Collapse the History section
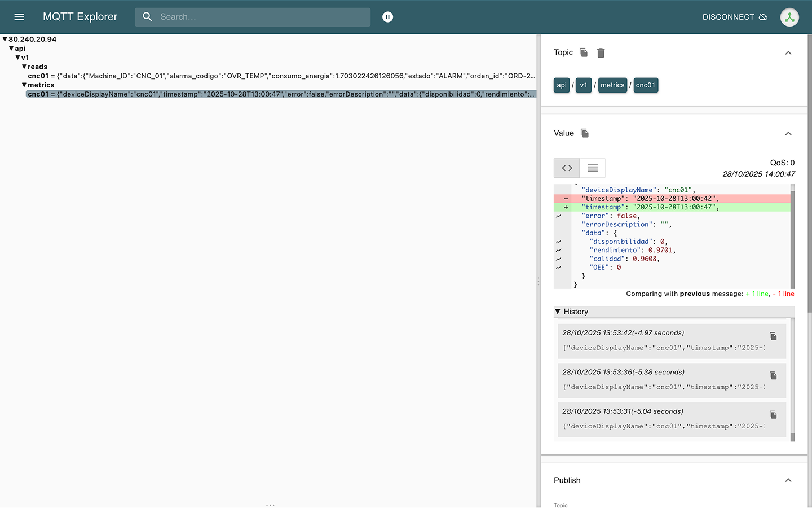This screenshot has width=812, height=508. 558,312
